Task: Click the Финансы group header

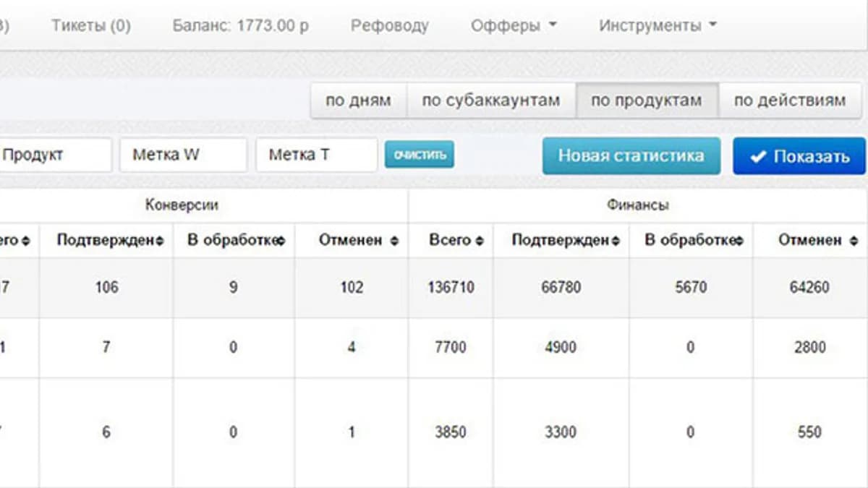Action: [x=637, y=205]
